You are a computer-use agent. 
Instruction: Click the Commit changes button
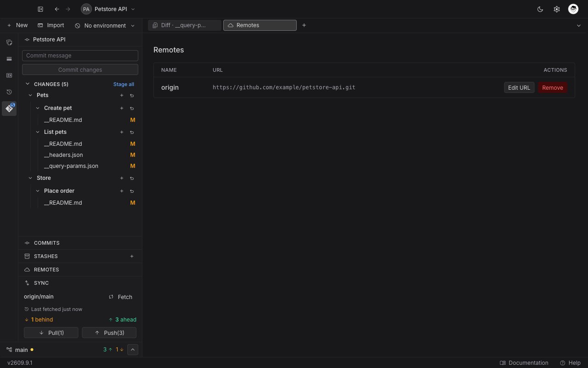(80, 69)
